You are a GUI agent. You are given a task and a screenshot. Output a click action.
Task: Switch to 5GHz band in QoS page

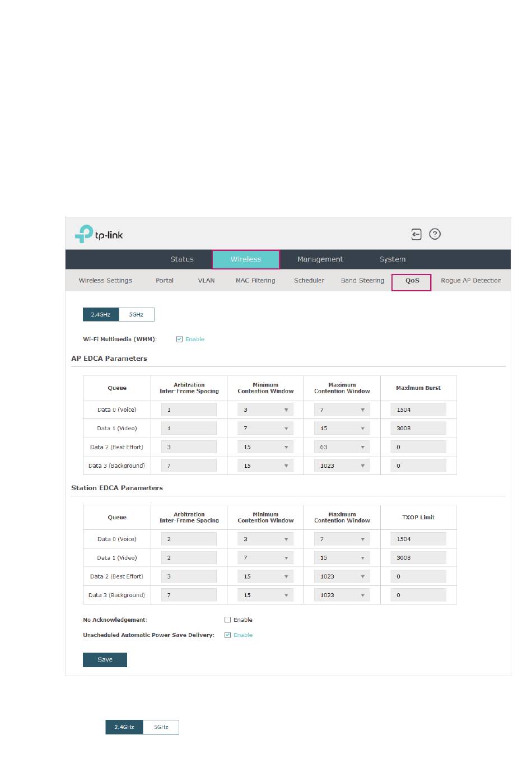point(136,314)
